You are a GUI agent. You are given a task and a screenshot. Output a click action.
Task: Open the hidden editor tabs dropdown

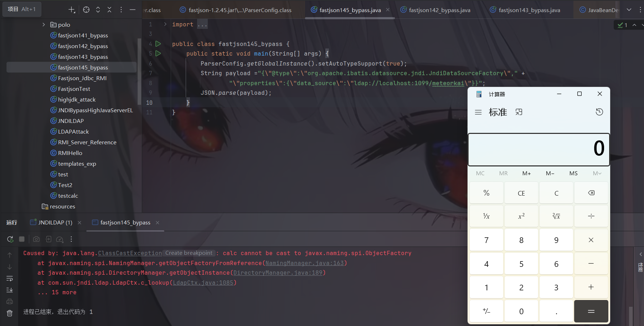coord(629,10)
